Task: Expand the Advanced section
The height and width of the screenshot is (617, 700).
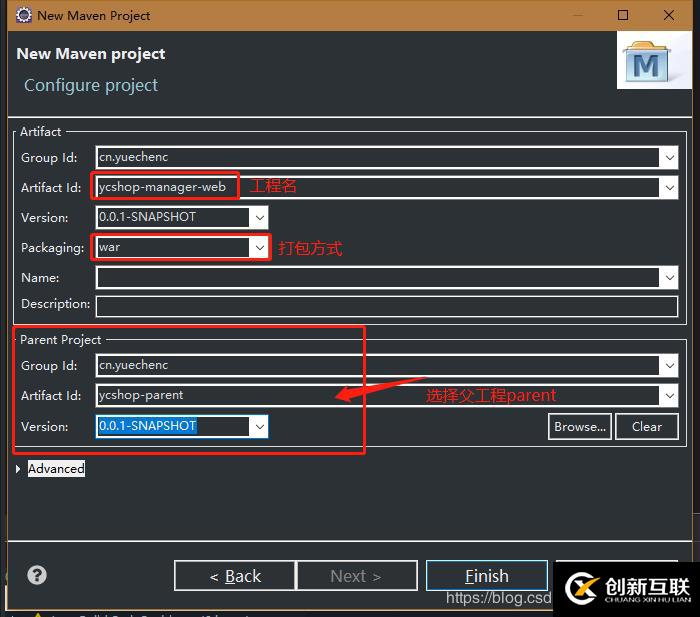Action: [x=18, y=469]
